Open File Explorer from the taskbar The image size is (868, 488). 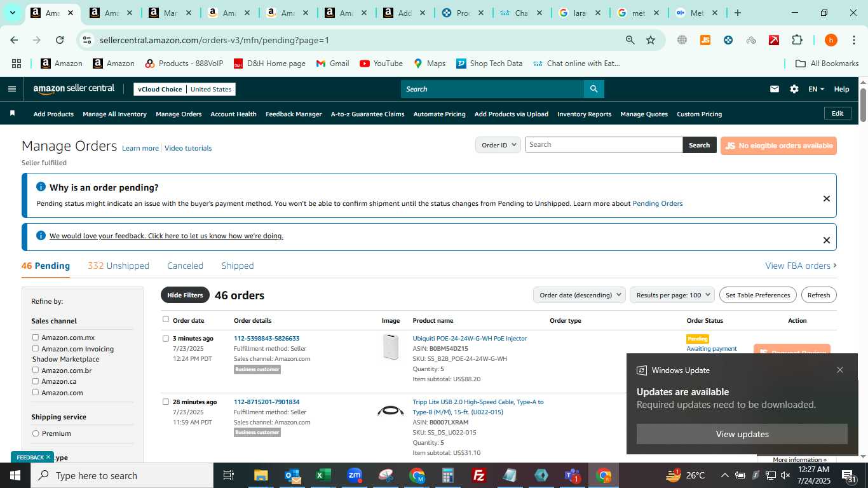pyautogui.click(x=261, y=475)
